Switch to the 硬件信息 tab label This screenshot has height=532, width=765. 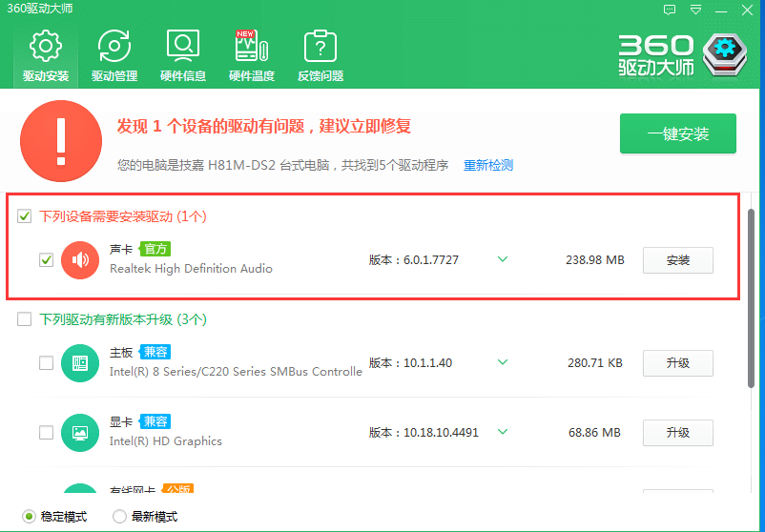[183, 76]
